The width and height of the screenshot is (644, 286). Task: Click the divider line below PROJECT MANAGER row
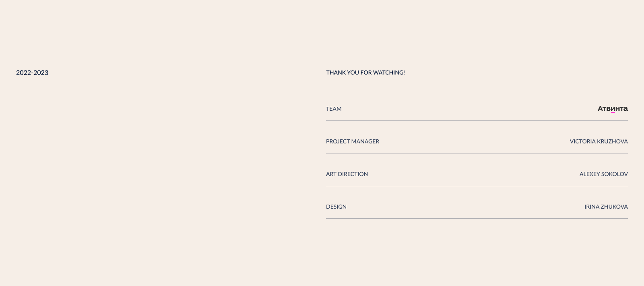(x=477, y=153)
